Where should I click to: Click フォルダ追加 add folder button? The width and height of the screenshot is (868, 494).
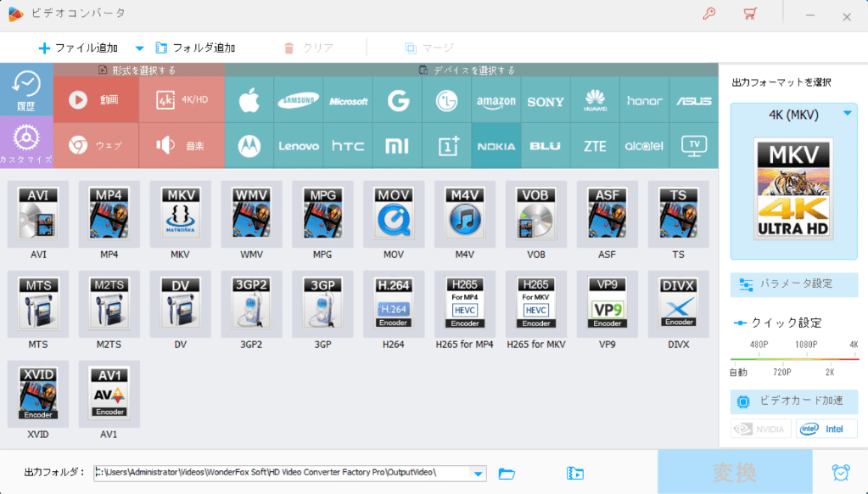coord(195,48)
